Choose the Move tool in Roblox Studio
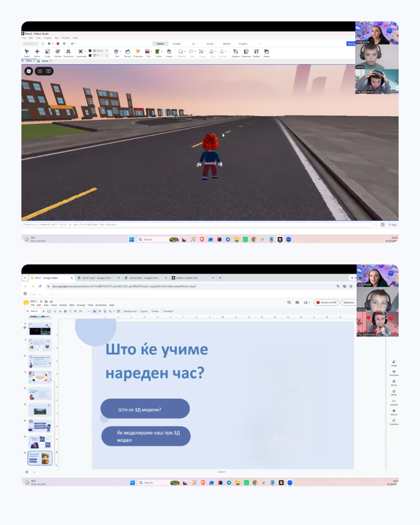 coord(37,53)
